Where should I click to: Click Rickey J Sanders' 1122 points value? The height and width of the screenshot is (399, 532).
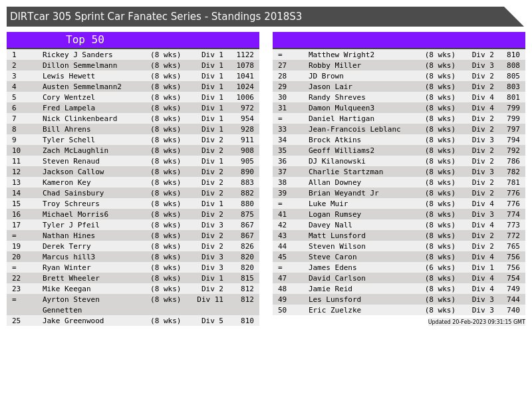pos(245,55)
